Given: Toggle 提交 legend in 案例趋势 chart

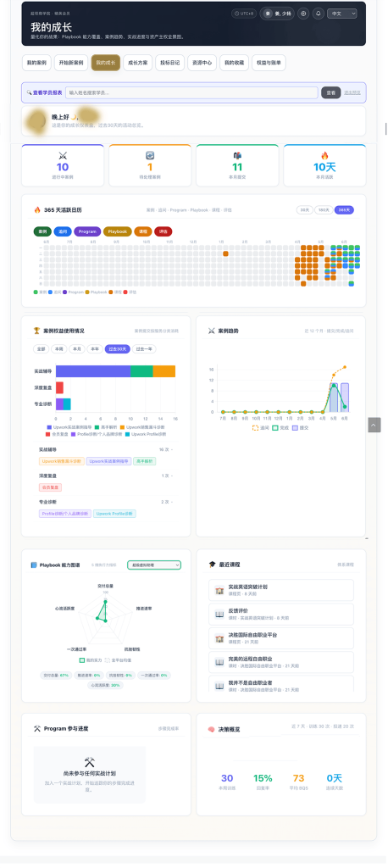Looking at the screenshot, I should (299, 427).
